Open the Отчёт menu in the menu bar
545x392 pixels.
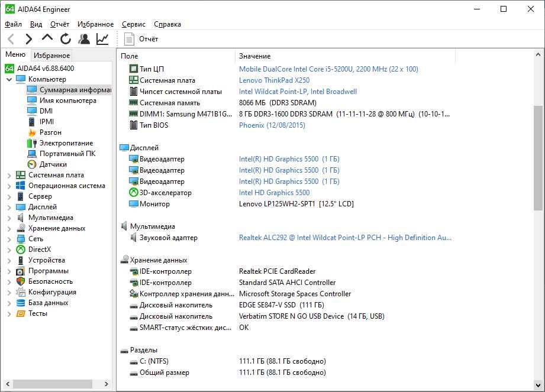(x=59, y=24)
